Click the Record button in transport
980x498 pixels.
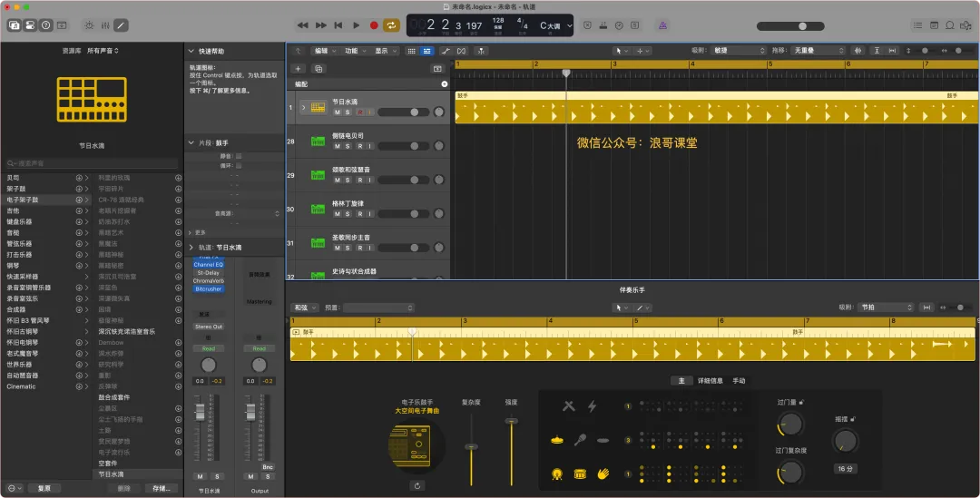pos(373,25)
